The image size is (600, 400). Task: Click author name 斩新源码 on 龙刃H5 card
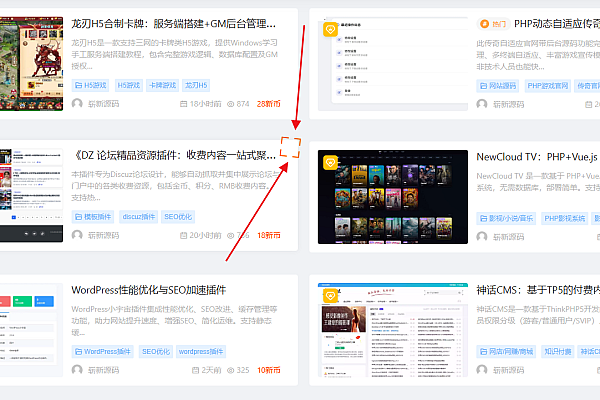[103, 104]
